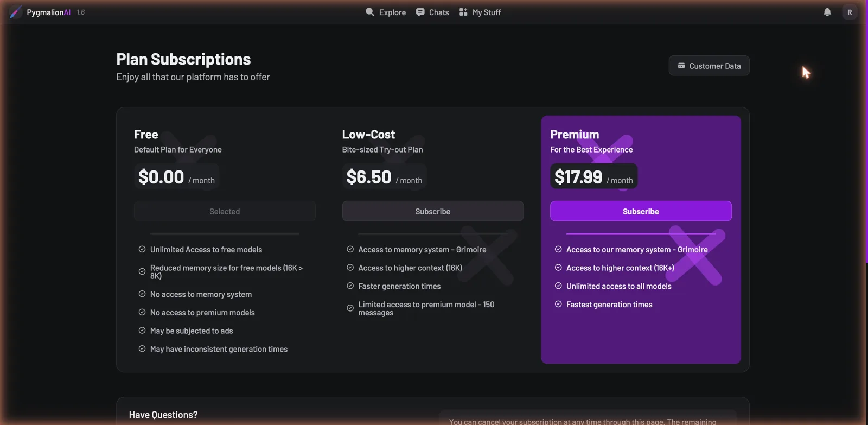
Task: Subscribe to the Low-Cost plan
Action: tap(433, 211)
